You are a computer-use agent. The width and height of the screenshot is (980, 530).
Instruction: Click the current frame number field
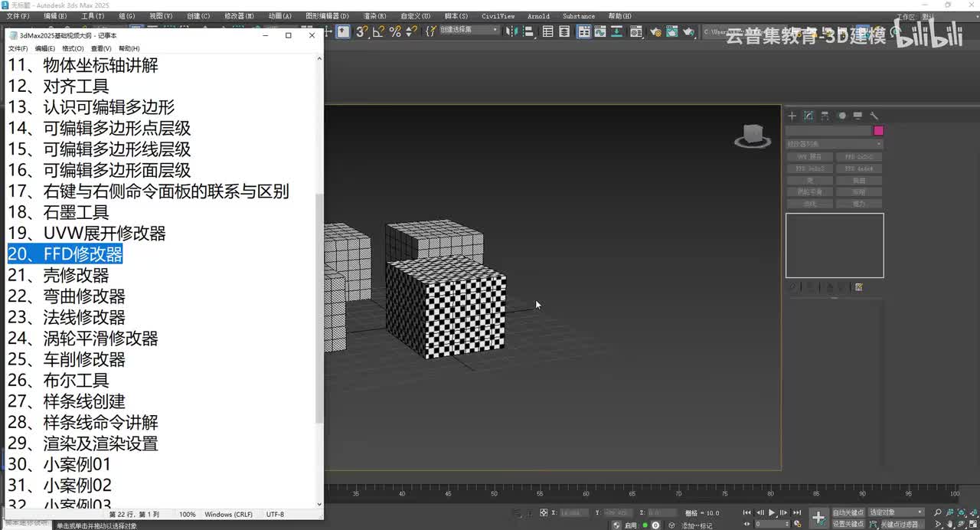[x=772, y=524]
